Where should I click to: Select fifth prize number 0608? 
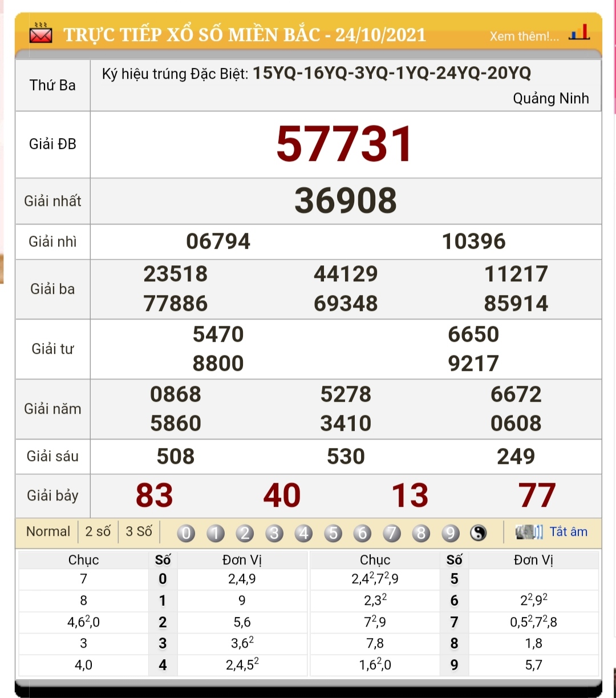[516, 423]
